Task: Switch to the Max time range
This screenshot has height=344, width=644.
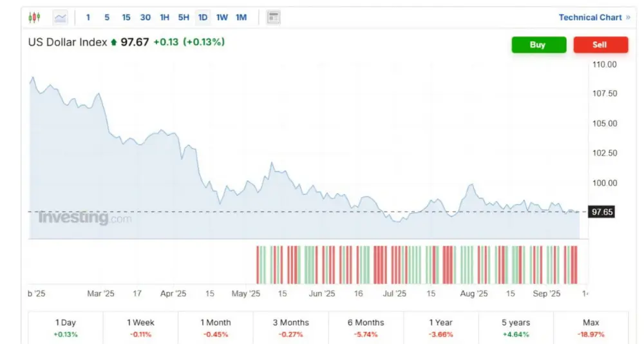Action: (591, 327)
